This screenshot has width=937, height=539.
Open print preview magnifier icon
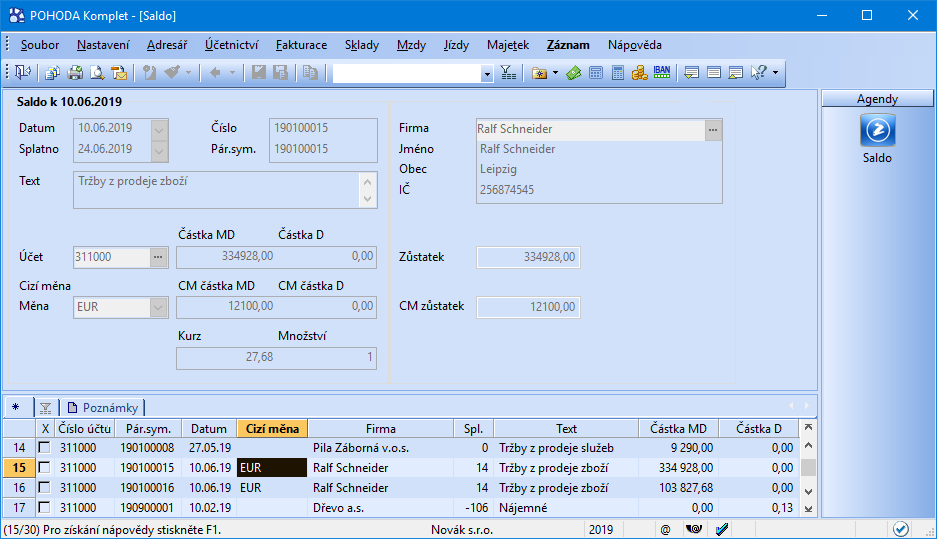[x=97, y=73]
